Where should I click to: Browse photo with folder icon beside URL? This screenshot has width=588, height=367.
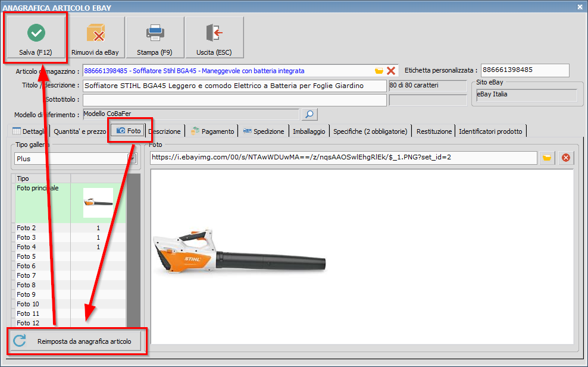click(547, 158)
